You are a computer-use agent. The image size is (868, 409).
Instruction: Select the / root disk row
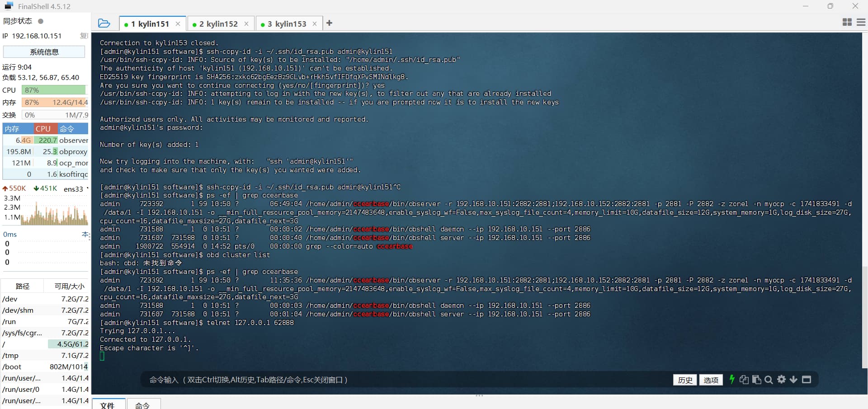point(45,344)
